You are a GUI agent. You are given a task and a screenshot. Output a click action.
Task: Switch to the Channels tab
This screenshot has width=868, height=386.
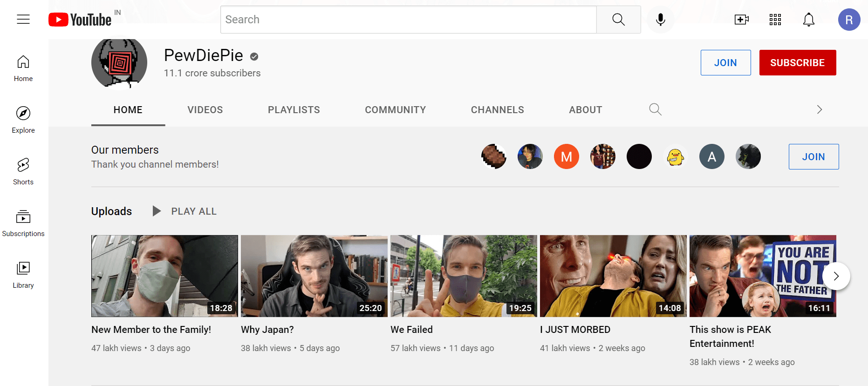click(498, 110)
